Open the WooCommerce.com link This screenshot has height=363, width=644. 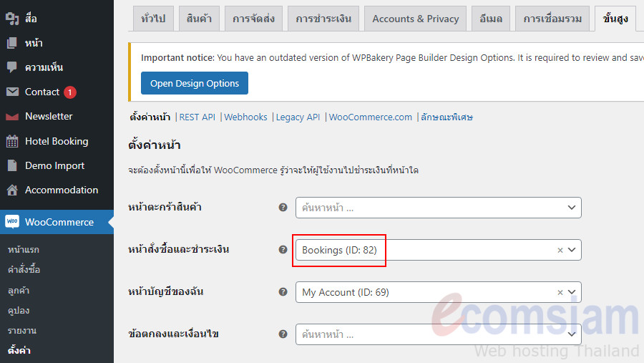click(371, 117)
